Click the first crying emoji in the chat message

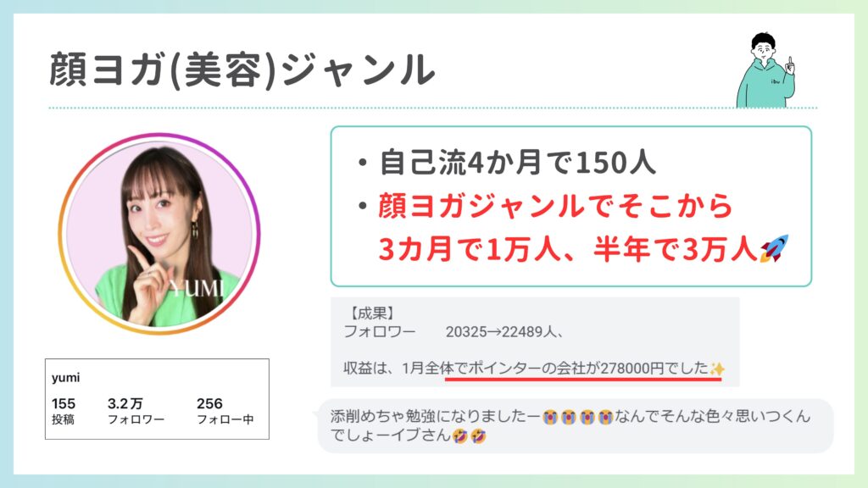pos(549,417)
